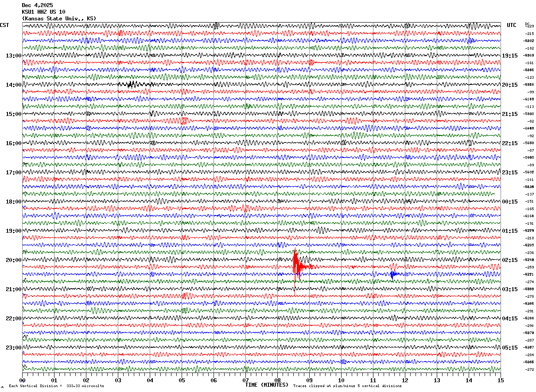Select the 19:00 CST time label
The image size is (536, 392).
pos(14,231)
